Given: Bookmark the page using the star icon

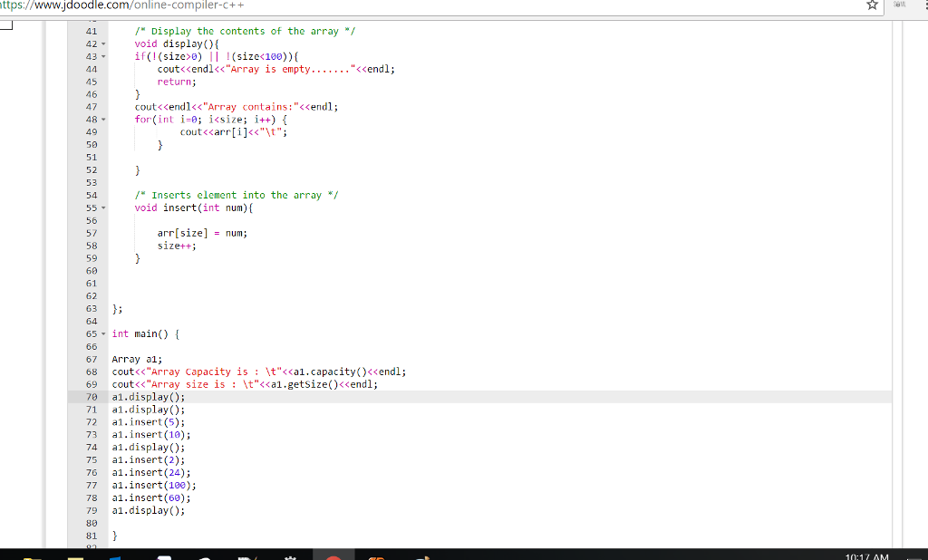Looking at the screenshot, I should click(871, 5).
